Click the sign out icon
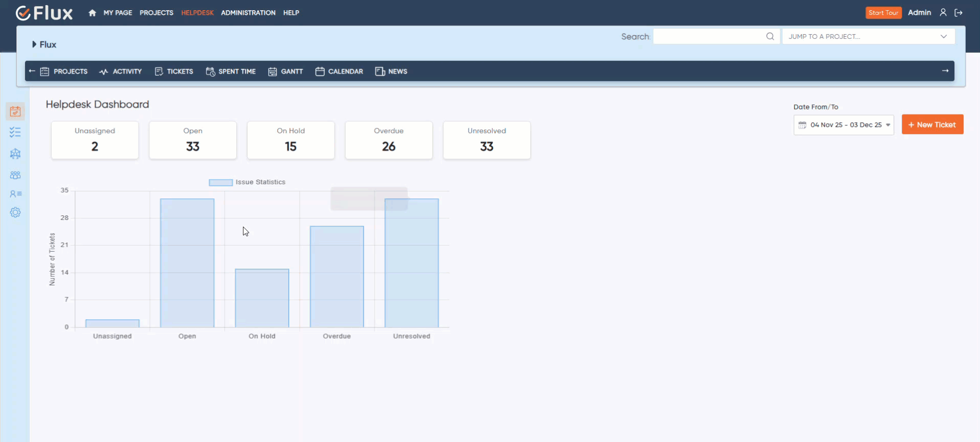Screen dimensions: 980x442 [959, 13]
